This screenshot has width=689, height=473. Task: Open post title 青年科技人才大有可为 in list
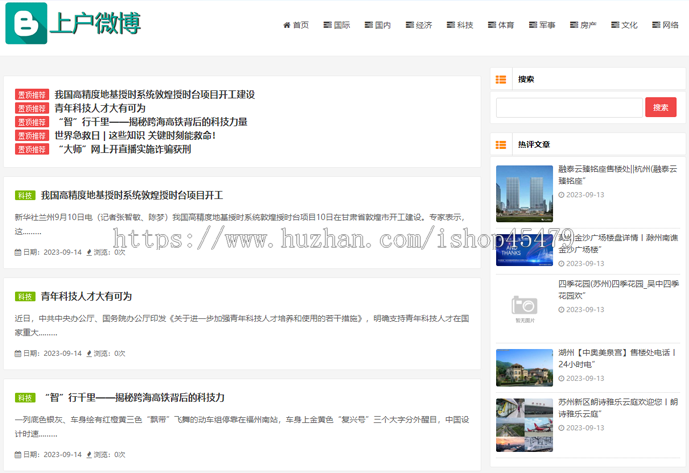point(86,296)
